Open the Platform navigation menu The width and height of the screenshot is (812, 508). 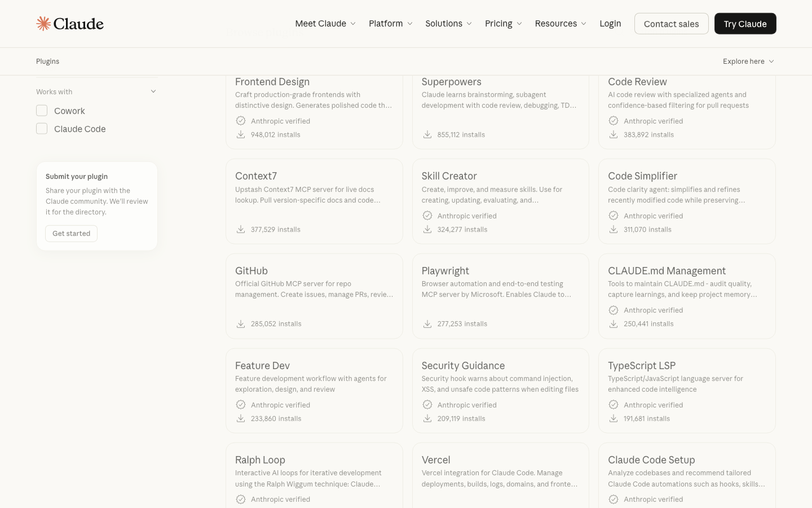[x=391, y=23]
